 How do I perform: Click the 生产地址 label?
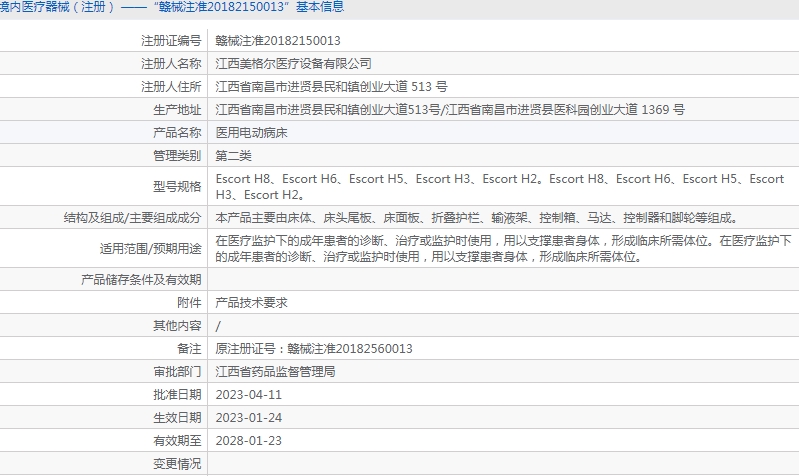click(177, 110)
